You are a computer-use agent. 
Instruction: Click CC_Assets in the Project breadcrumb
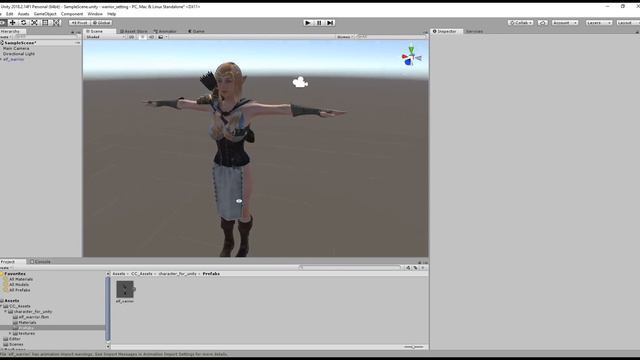141,274
